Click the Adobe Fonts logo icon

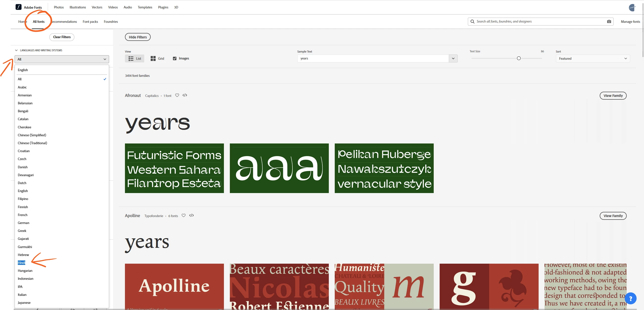point(19,7)
